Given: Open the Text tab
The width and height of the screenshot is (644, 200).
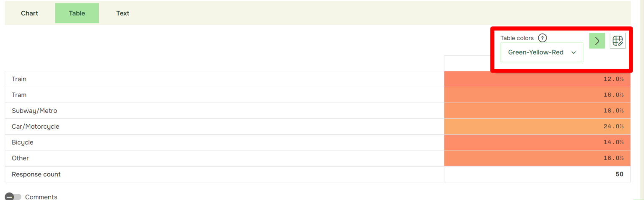Looking at the screenshot, I should pyautogui.click(x=123, y=13).
